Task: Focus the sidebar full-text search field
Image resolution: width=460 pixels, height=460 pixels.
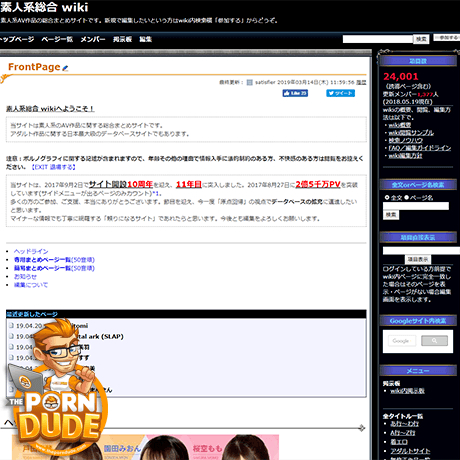Action: [x=416, y=206]
